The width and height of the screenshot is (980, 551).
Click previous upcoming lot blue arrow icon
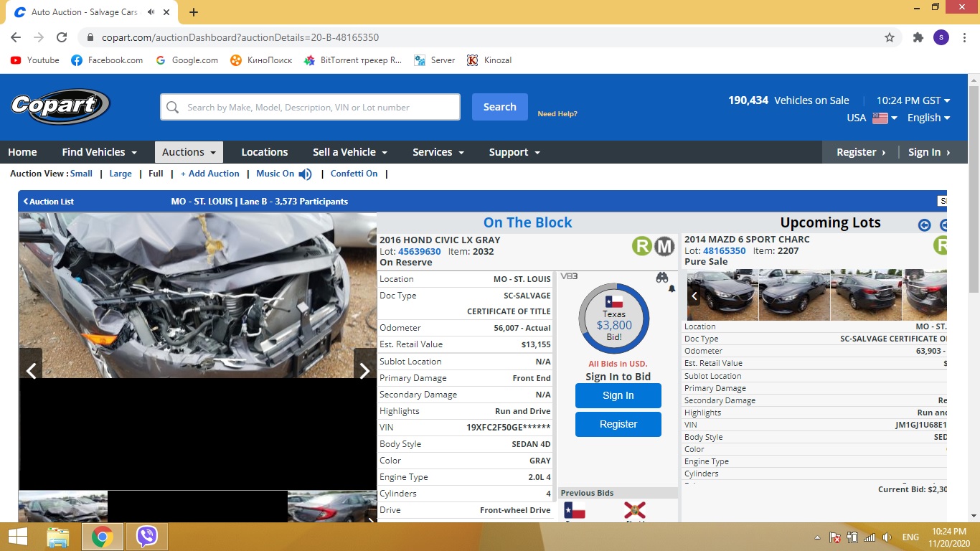(x=924, y=225)
